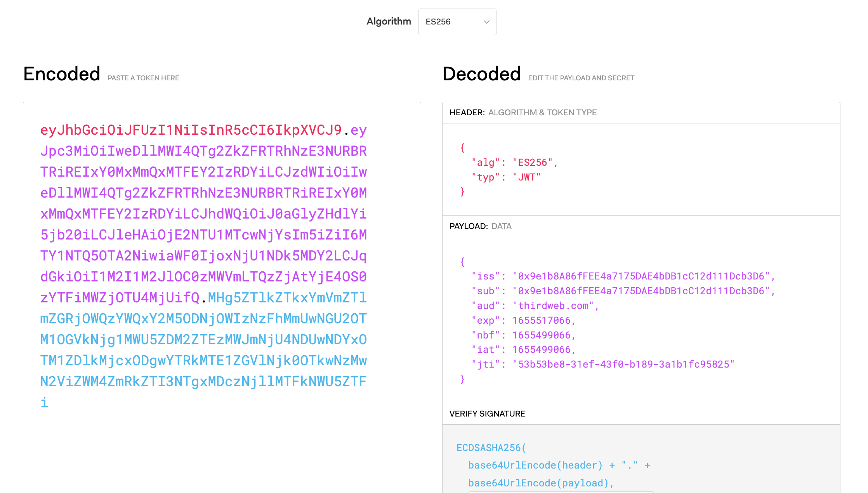The height and width of the screenshot is (493, 868).
Task: Click the "alg" value ES256 in decoded header
Action: point(535,163)
